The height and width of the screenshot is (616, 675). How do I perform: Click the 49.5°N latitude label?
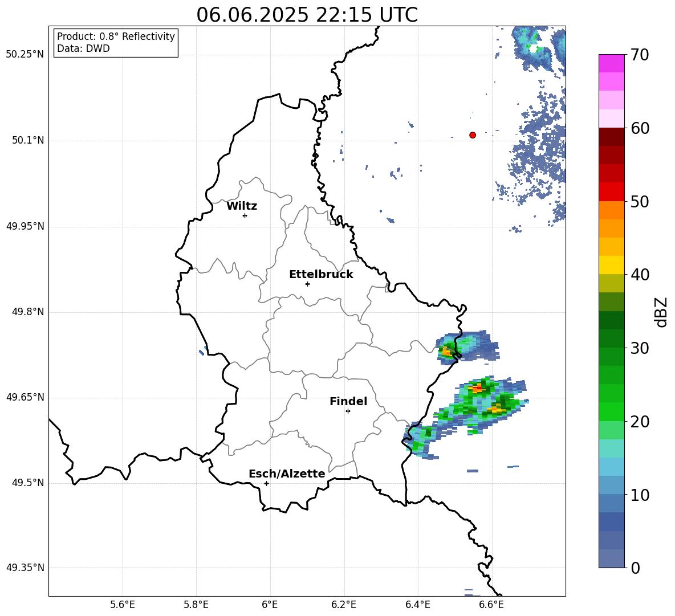click(28, 483)
